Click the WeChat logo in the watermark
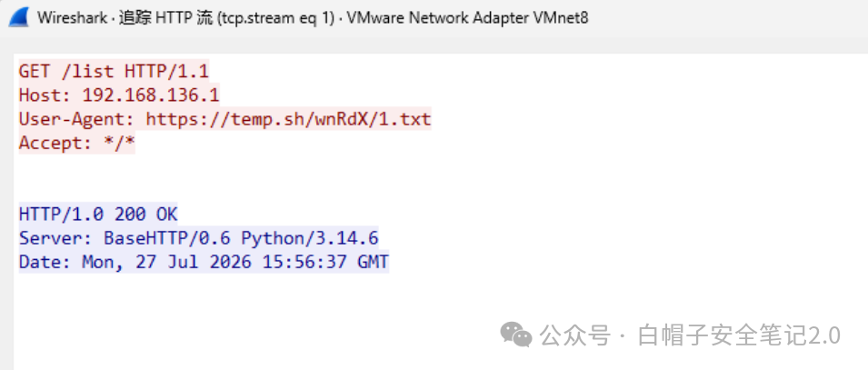The height and width of the screenshot is (370, 868). click(x=516, y=335)
